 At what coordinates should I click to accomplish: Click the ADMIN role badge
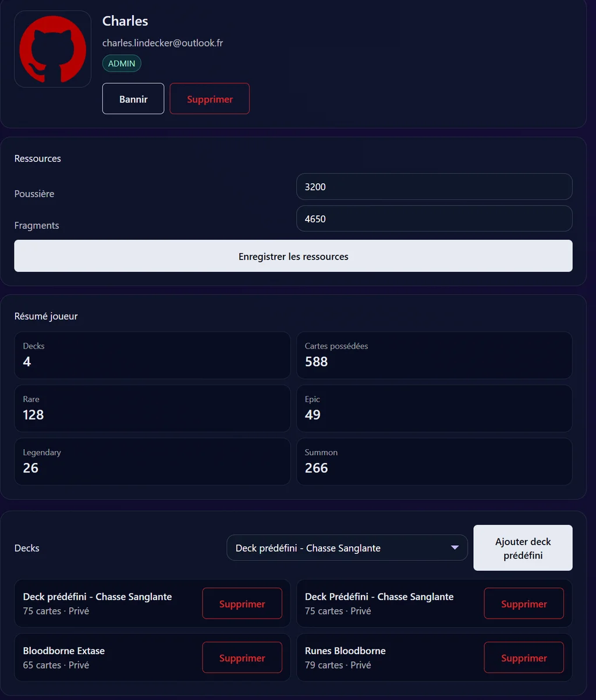pyautogui.click(x=122, y=63)
